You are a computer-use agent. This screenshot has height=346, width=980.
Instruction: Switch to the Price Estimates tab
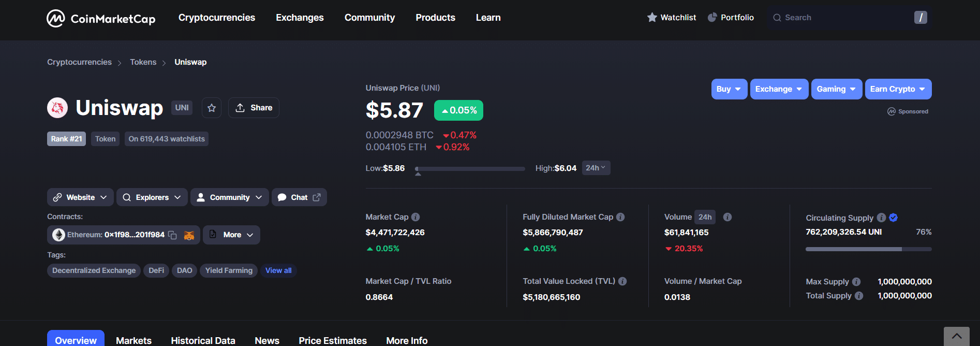click(333, 340)
